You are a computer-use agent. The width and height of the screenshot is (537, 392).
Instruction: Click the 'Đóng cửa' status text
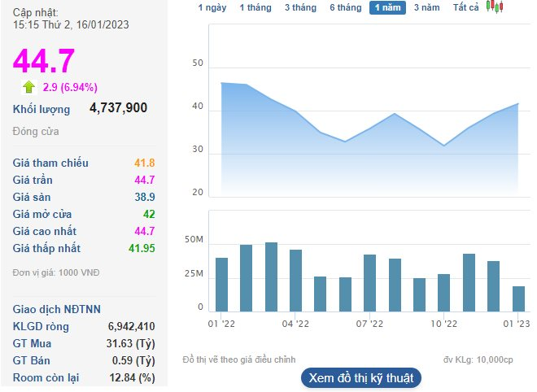tap(36, 132)
